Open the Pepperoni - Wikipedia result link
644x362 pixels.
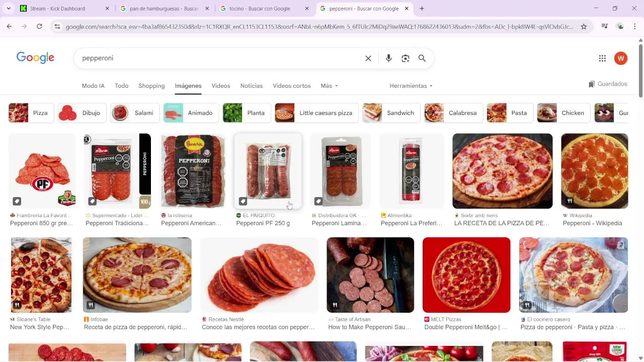(592, 223)
